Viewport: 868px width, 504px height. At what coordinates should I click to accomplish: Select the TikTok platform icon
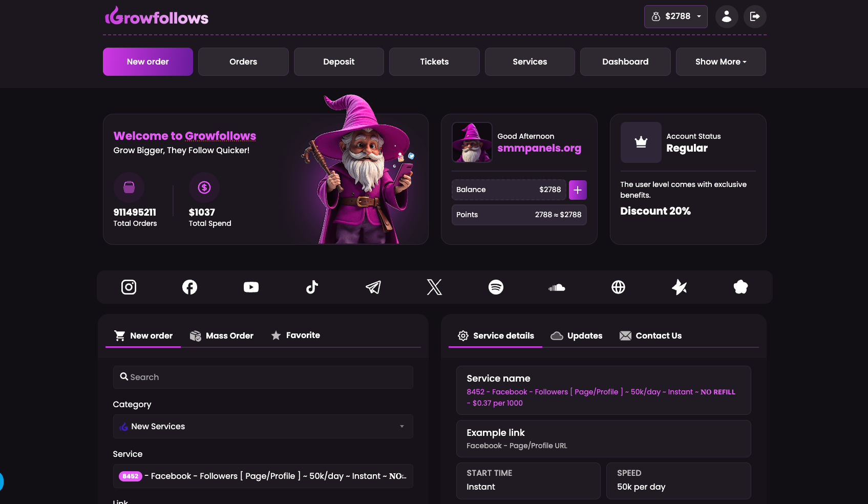click(x=312, y=287)
